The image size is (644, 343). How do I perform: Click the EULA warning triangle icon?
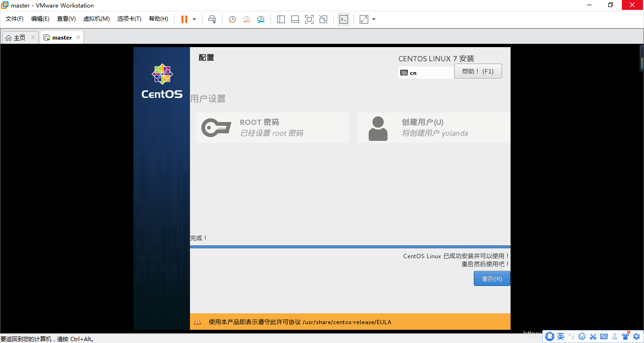pos(198,322)
